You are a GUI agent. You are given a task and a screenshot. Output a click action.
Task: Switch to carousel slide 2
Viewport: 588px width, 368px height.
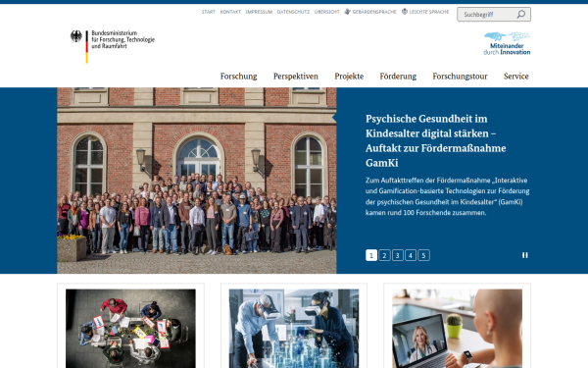point(384,255)
